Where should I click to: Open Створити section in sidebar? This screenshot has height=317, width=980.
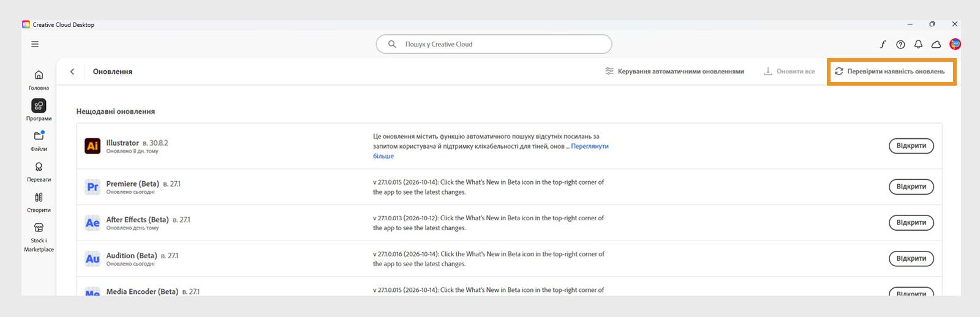pyautogui.click(x=39, y=202)
